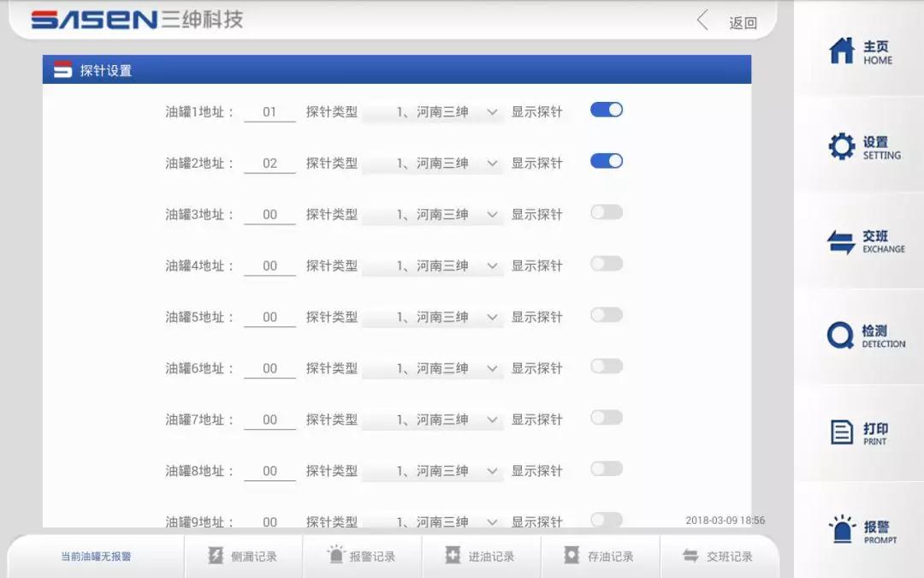The height and width of the screenshot is (578, 924).
Task: Open the EXCHANGE shift arrows icon
Action: pos(841,241)
